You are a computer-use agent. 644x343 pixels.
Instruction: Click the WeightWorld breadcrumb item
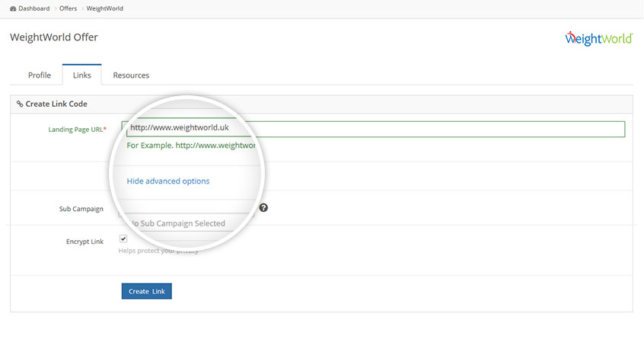(x=106, y=8)
